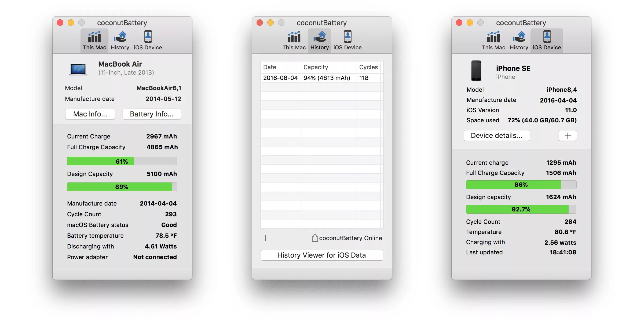
Task: Remove history entry with minus icon
Action: pyautogui.click(x=279, y=238)
